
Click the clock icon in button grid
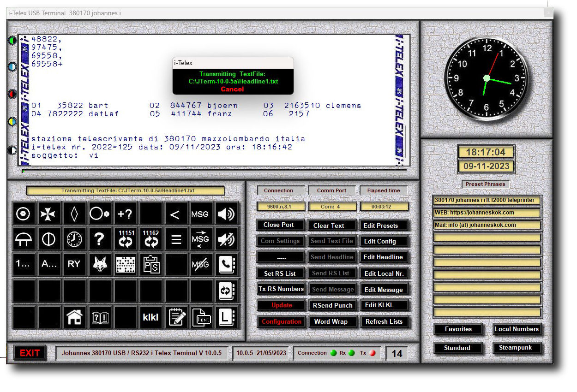pyautogui.click(x=74, y=239)
